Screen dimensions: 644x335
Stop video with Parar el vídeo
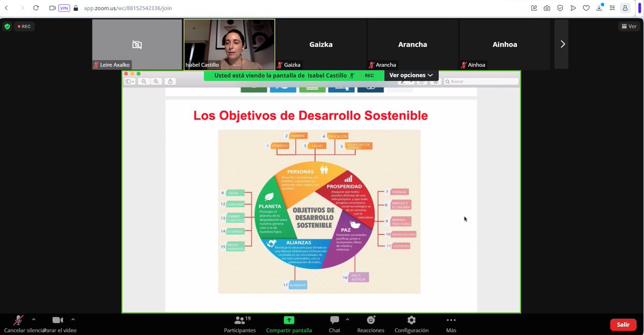pos(57,324)
